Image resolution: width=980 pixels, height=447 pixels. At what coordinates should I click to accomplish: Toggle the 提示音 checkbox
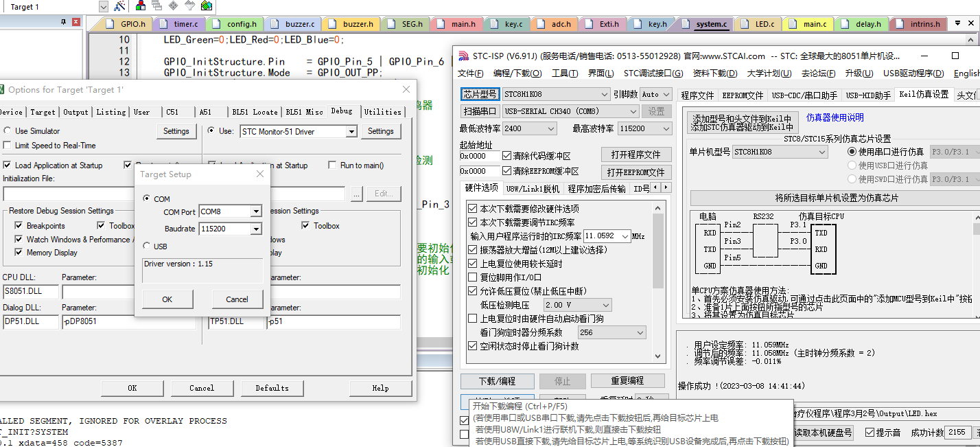click(x=871, y=433)
